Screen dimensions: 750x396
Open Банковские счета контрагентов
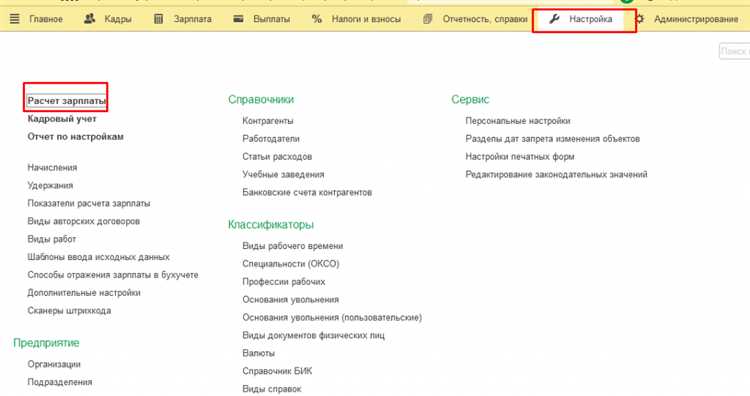307,192
